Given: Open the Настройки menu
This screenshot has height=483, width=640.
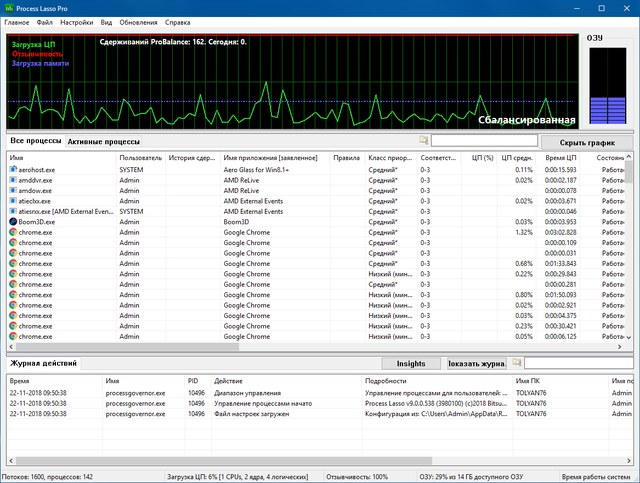Looking at the screenshot, I should (x=77, y=20).
